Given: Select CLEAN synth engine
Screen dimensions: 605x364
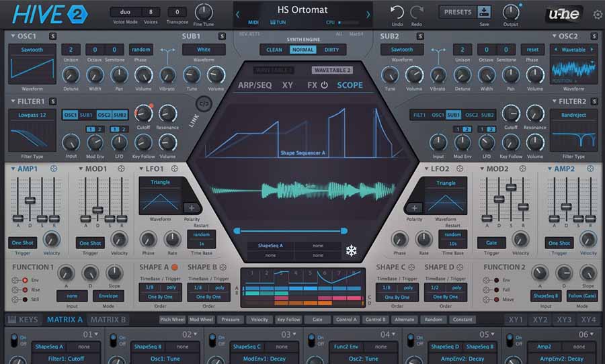Looking at the screenshot, I should point(274,50).
